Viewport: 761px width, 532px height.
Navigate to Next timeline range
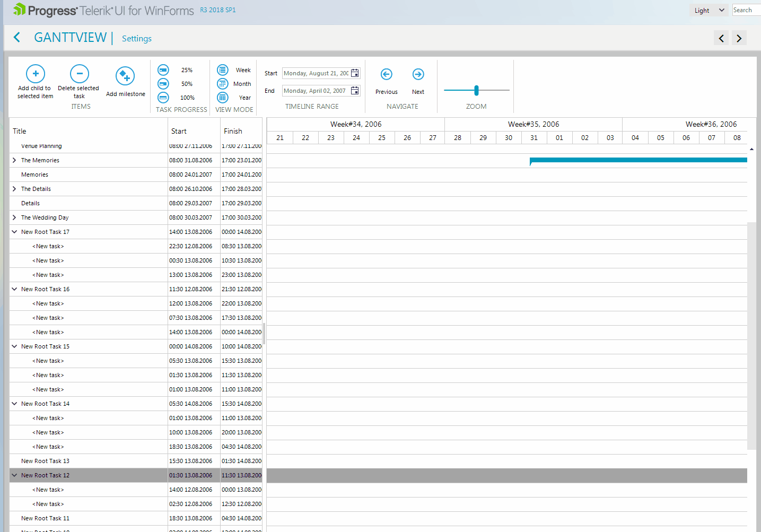(x=418, y=74)
